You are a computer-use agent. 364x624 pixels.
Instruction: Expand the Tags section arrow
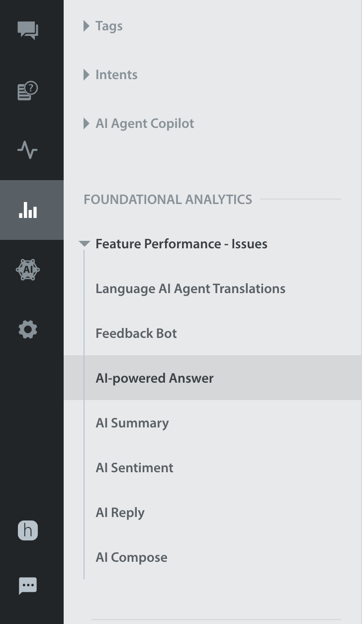(87, 26)
